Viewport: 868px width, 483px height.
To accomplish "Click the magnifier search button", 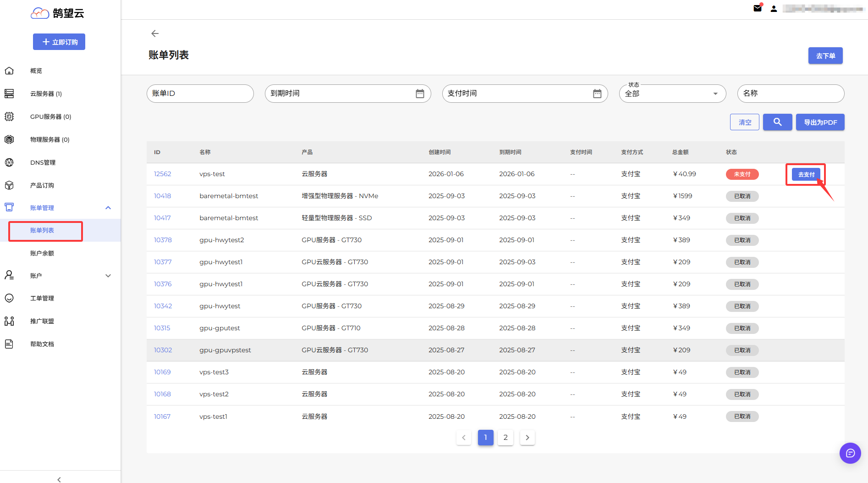I will pyautogui.click(x=777, y=122).
